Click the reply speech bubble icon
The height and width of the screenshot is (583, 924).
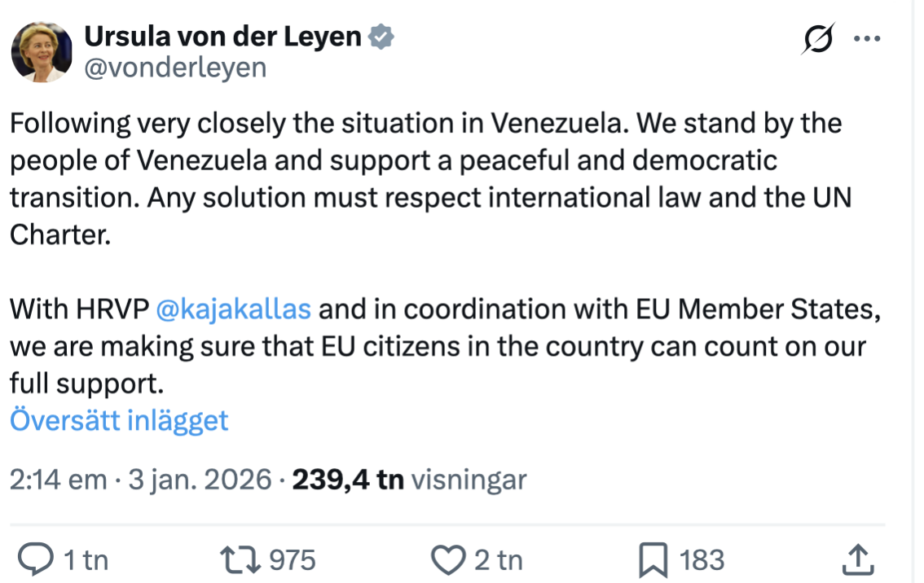pos(37,559)
